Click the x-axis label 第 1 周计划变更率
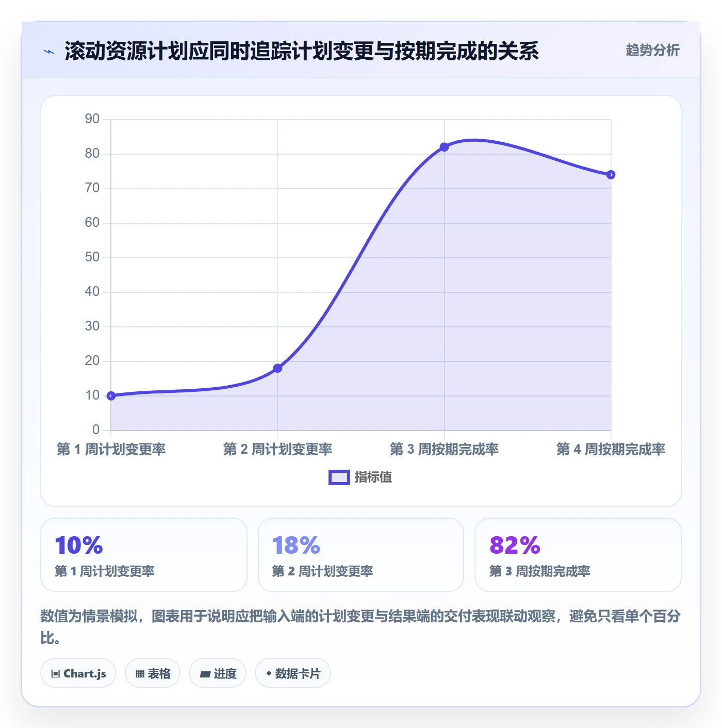Image resolution: width=722 pixels, height=728 pixels. pos(111,449)
